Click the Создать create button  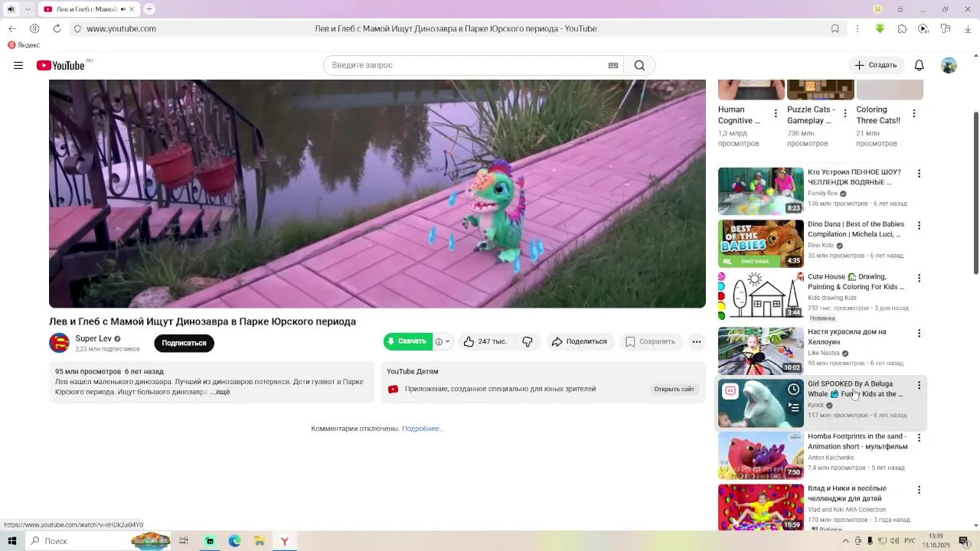point(876,65)
